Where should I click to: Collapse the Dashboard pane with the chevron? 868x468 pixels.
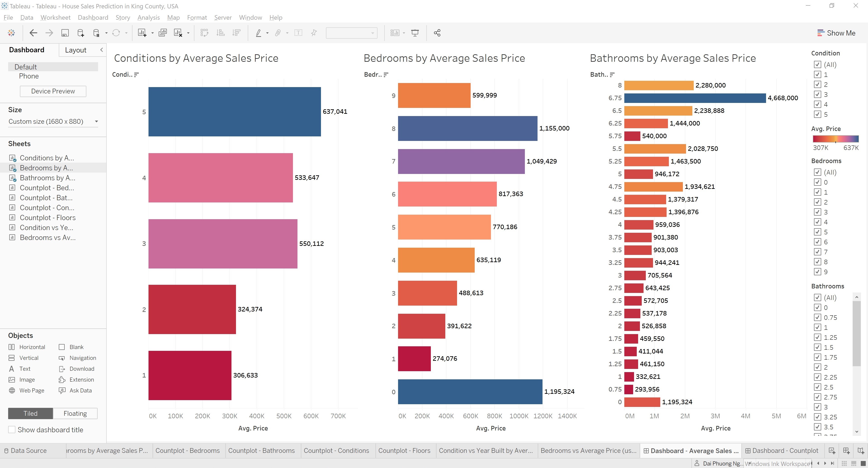coord(102,50)
